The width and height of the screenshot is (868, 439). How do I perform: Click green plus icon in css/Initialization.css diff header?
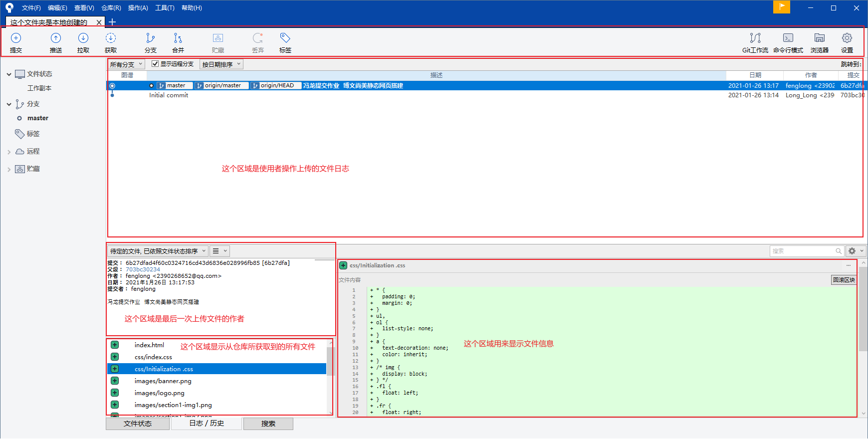(343, 265)
